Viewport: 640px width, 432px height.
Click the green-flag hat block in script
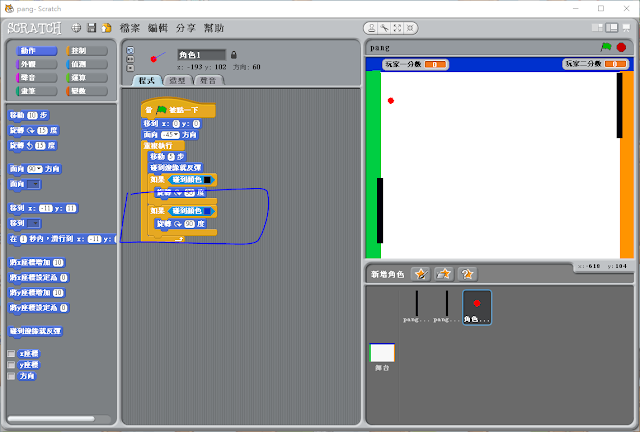pos(178,109)
